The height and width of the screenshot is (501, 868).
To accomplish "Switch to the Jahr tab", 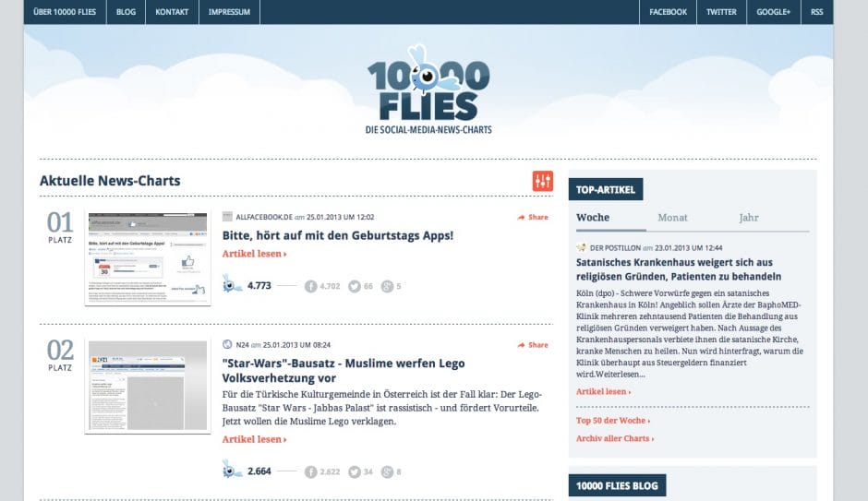I will (x=749, y=218).
